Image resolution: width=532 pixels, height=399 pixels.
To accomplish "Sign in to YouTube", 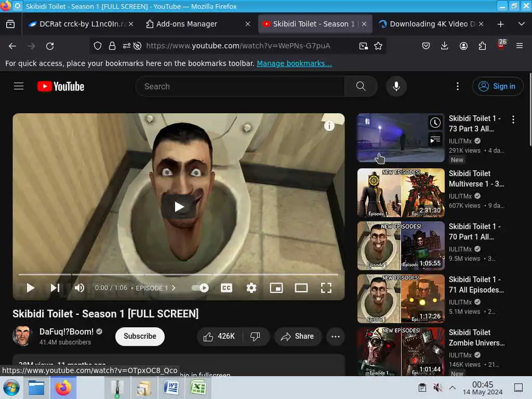I will pos(497,86).
